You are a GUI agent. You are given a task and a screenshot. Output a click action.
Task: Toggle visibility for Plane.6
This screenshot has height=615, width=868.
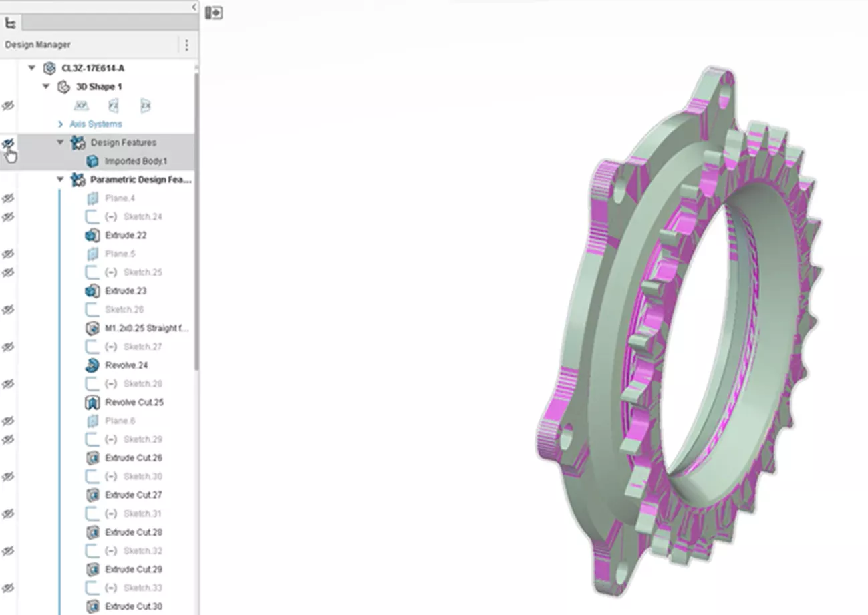[x=9, y=421]
